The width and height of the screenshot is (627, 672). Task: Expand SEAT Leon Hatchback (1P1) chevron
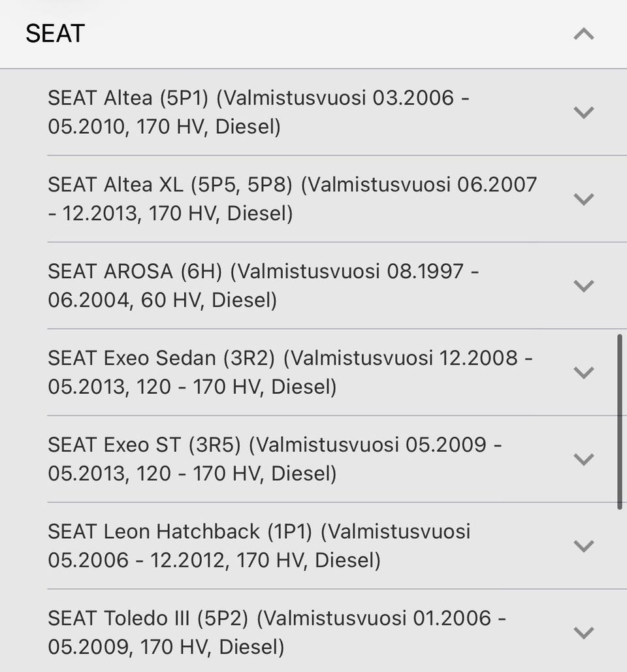pos(584,546)
